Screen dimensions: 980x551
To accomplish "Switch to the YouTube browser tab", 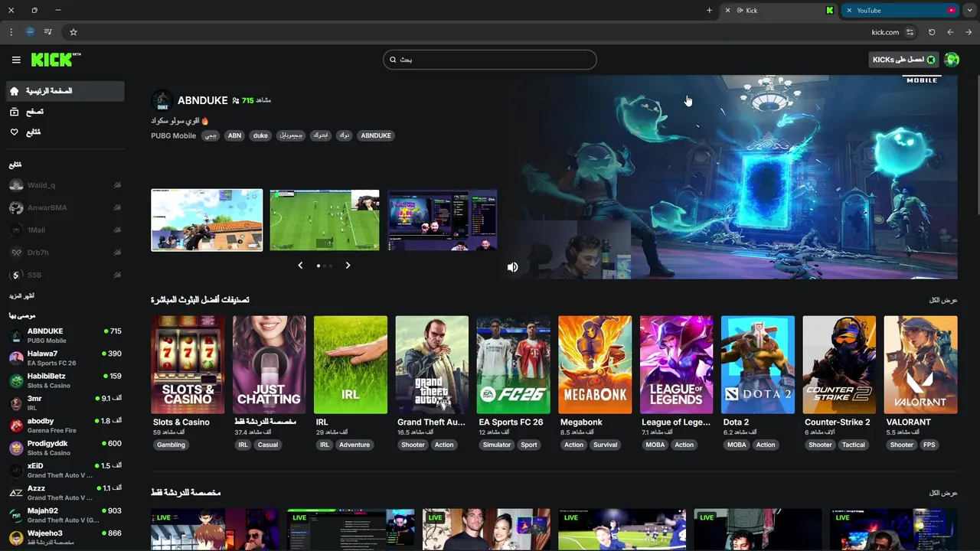I will (901, 11).
